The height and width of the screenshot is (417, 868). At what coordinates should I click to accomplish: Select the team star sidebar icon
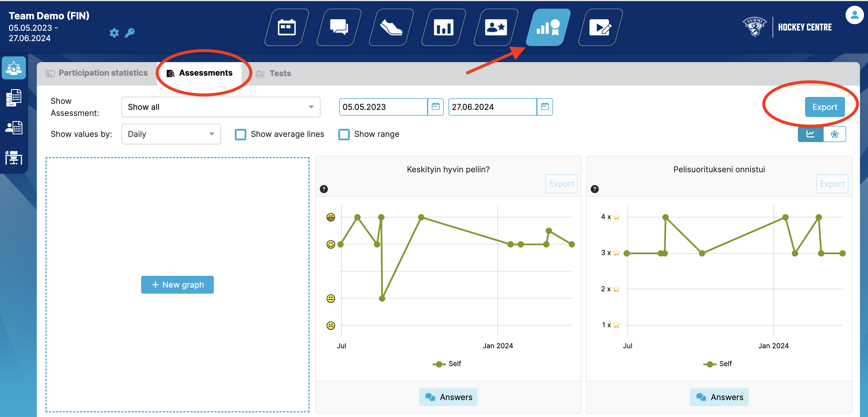(x=14, y=68)
